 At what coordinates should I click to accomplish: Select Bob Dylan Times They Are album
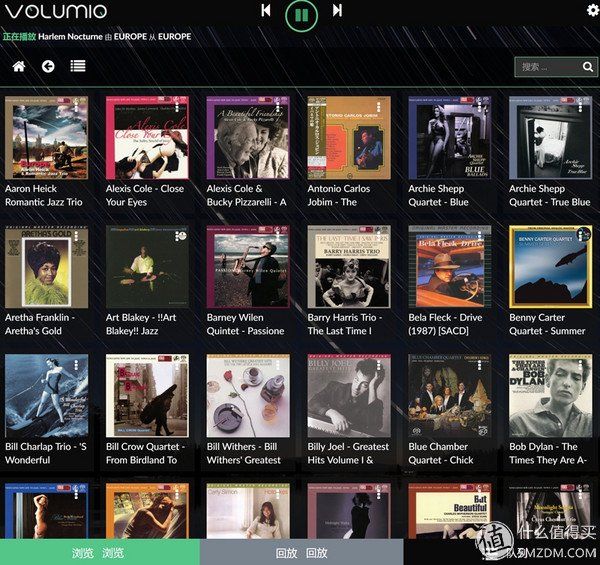point(549,396)
